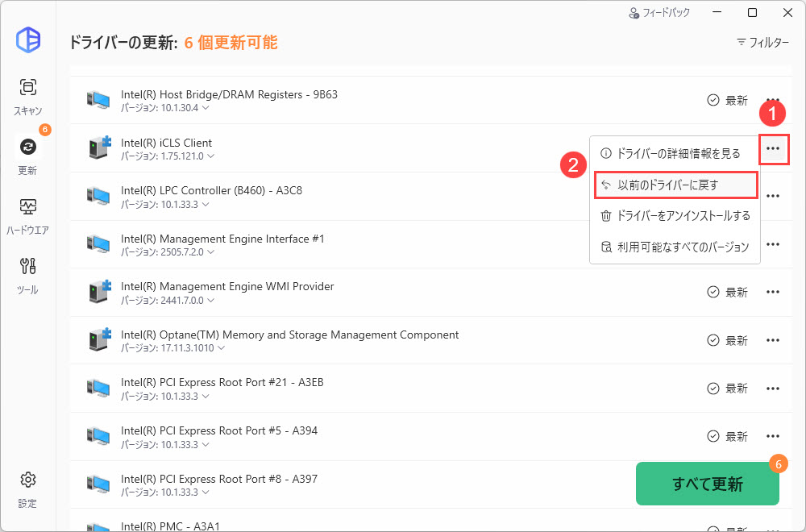Click すべて更新 button
Image resolution: width=806 pixels, height=532 pixels.
point(708,484)
